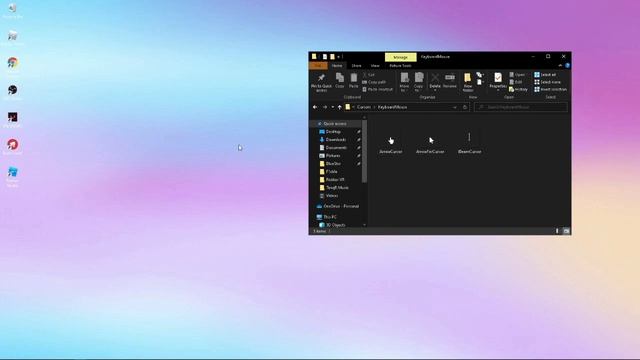Open Documents in the navigation pane
This screenshot has height=360, width=640.
tap(336, 148)
